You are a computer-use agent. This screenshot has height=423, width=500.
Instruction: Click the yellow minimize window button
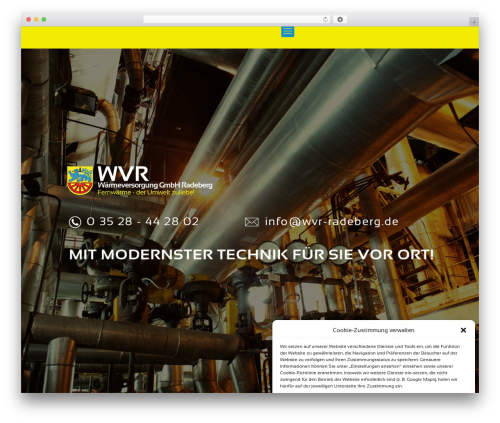click(36, 20)
